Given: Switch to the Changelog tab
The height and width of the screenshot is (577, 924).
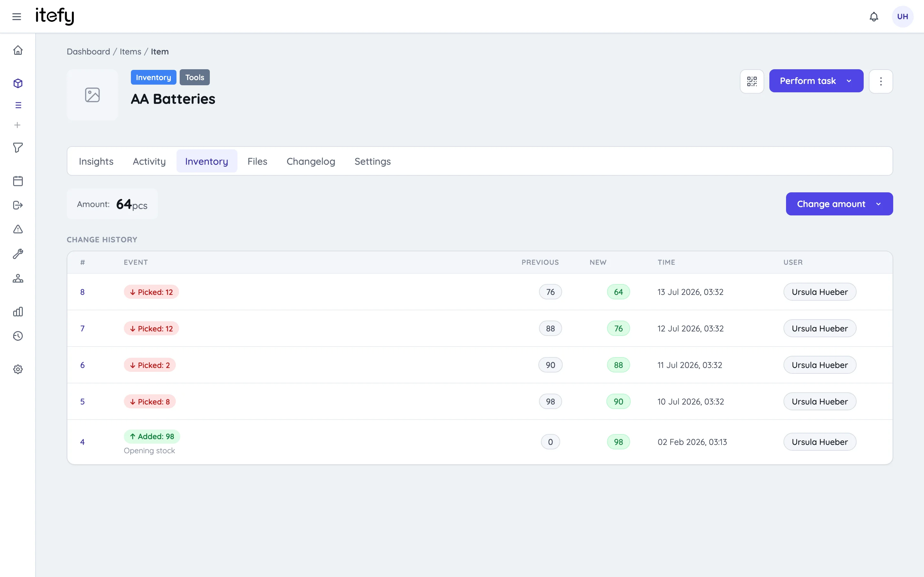Looking at the screenshot, I should tap(311, 162).
